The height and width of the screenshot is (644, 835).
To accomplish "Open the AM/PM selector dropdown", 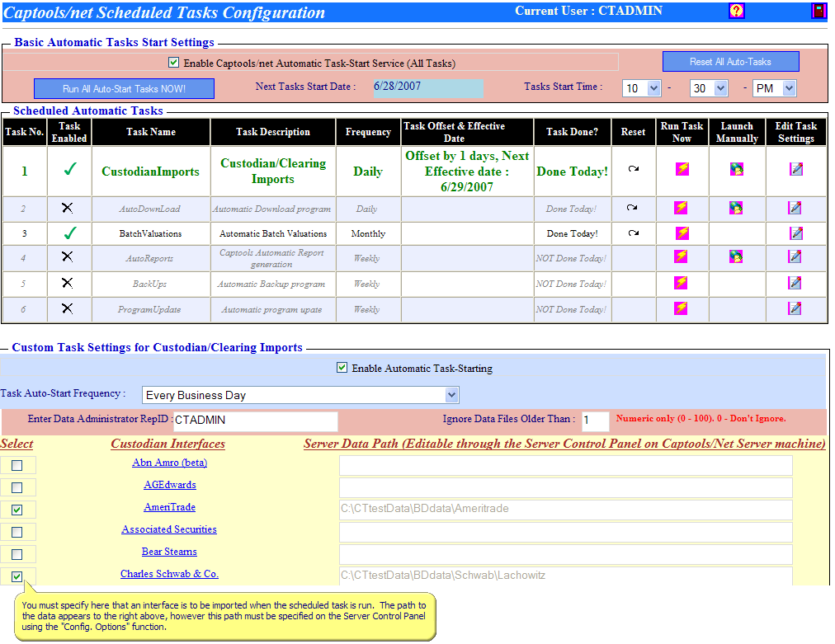I will [774, 88].
